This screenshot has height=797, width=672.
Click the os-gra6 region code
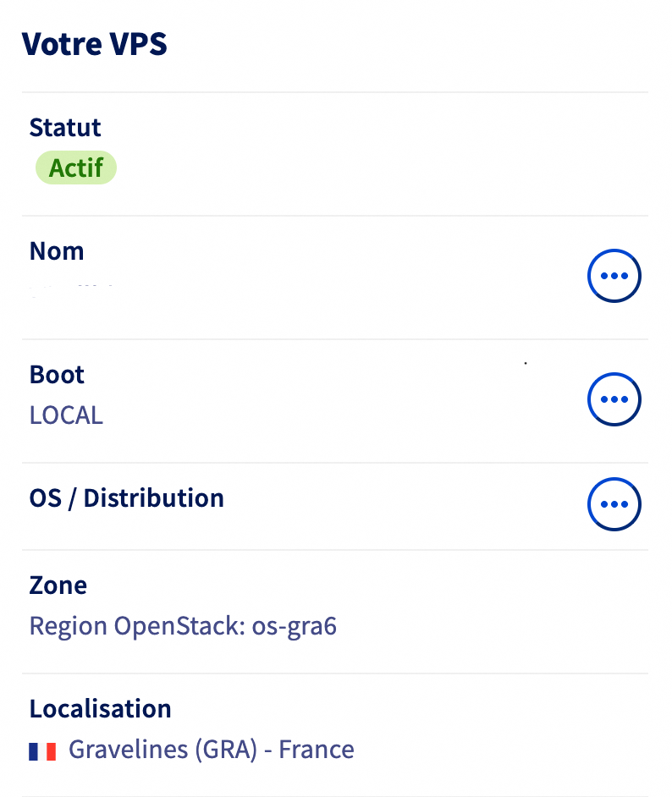295,627
